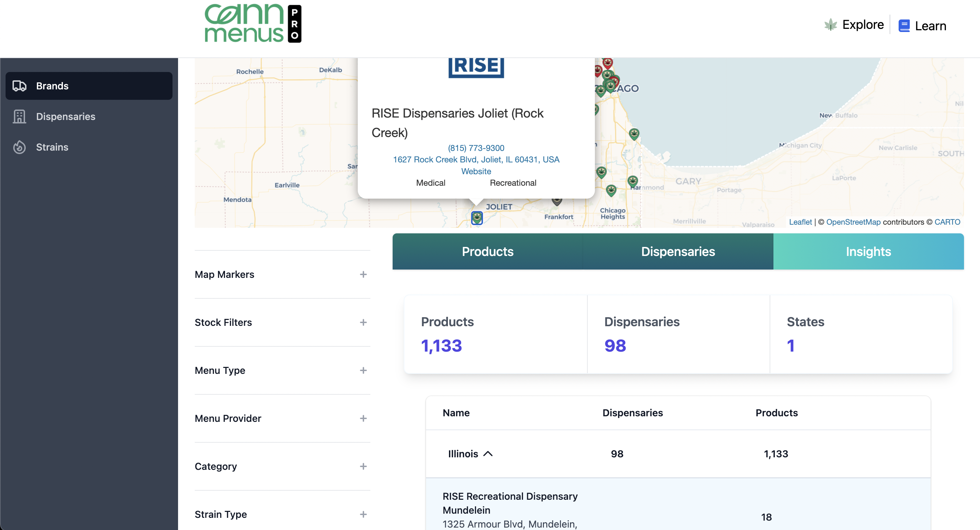The width and height of the screenshot is (980, 530).
Task: Click the RISE Recreational Dispensary Mundelein row
Action: 678,505
